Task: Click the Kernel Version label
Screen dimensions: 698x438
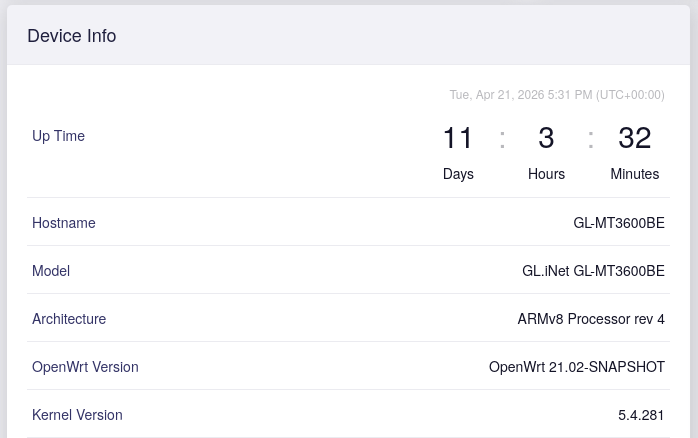Action: pyautogui.click(x=77, y=415)
